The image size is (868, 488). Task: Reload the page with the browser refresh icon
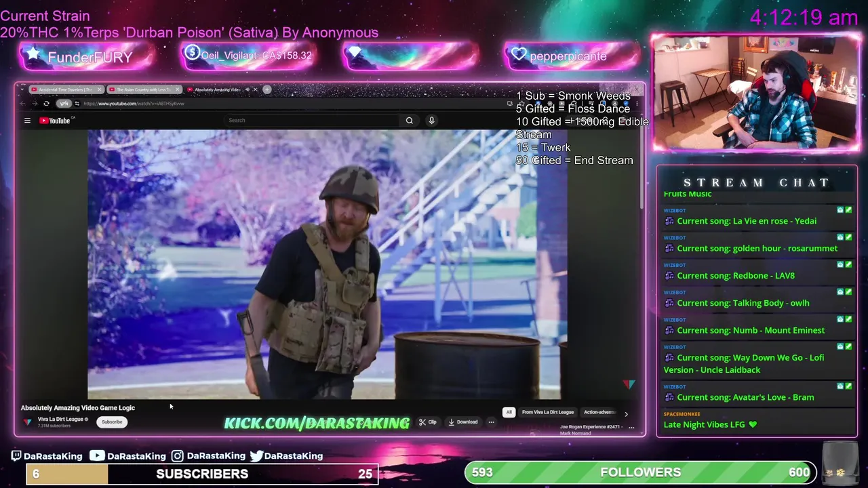pyautogui.click(x=46, y=104)
